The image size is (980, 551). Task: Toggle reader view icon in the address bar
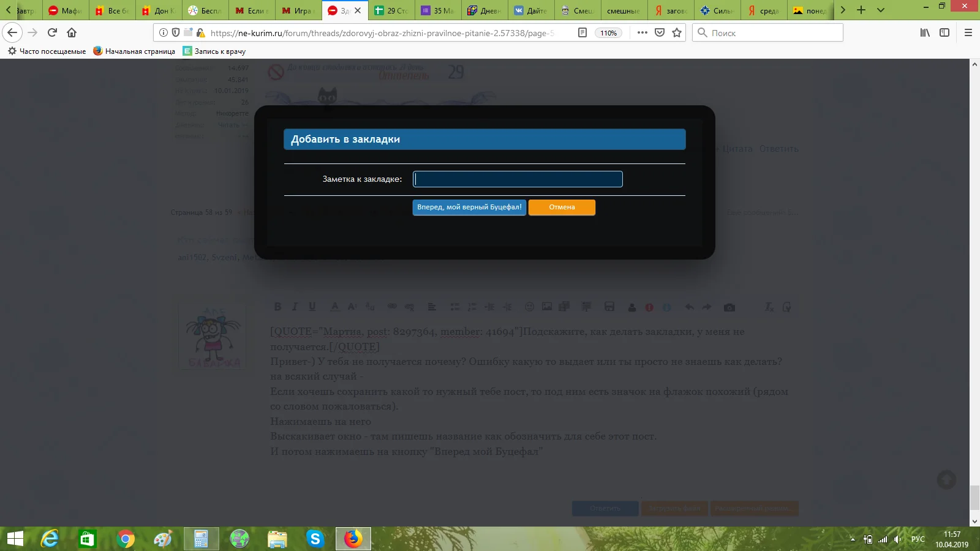click(582, 32)
